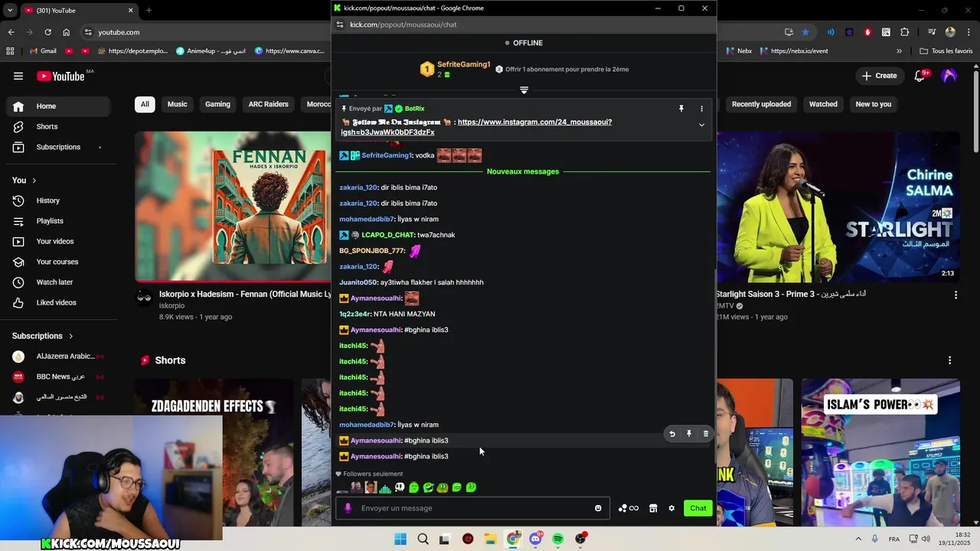This screenshot has width=980, height=551.
Task: Click username LCAPO_D_CHAT in chat
Action: click(388, 235)
